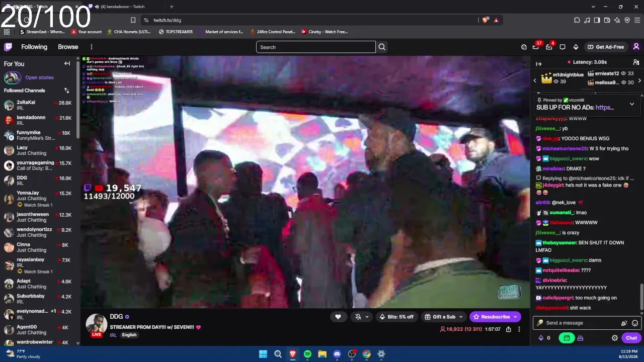Screen dimensions: 644x362
Task: Click the Spotify taskbar icon
Action: (x=307, y=354)
